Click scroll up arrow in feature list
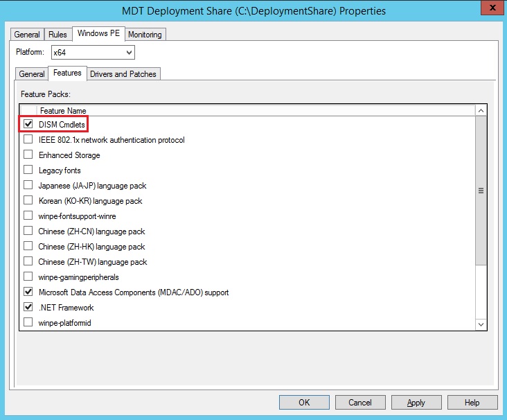Screen dimensions: 507x420 coord(481,110)
